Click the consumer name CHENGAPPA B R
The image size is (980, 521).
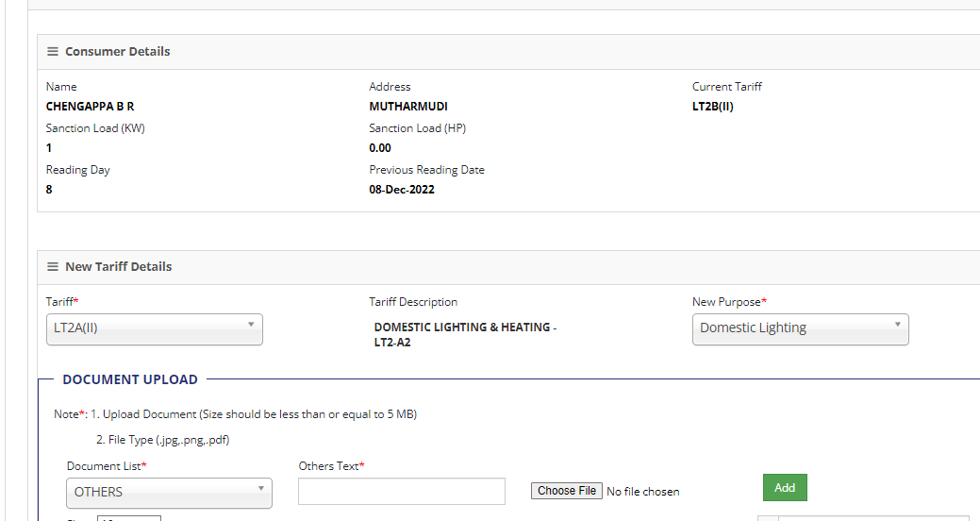coord(90,107)
